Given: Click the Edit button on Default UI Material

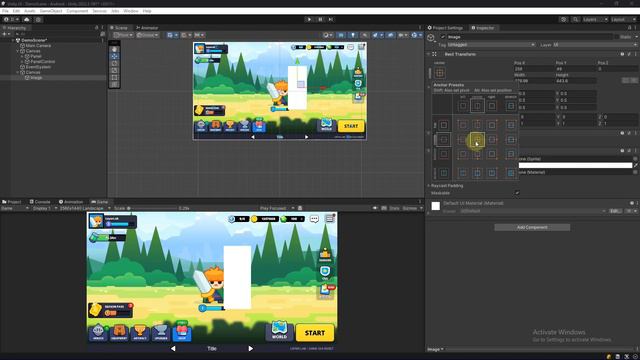Looking at the screenshot, I should point(615,211).
